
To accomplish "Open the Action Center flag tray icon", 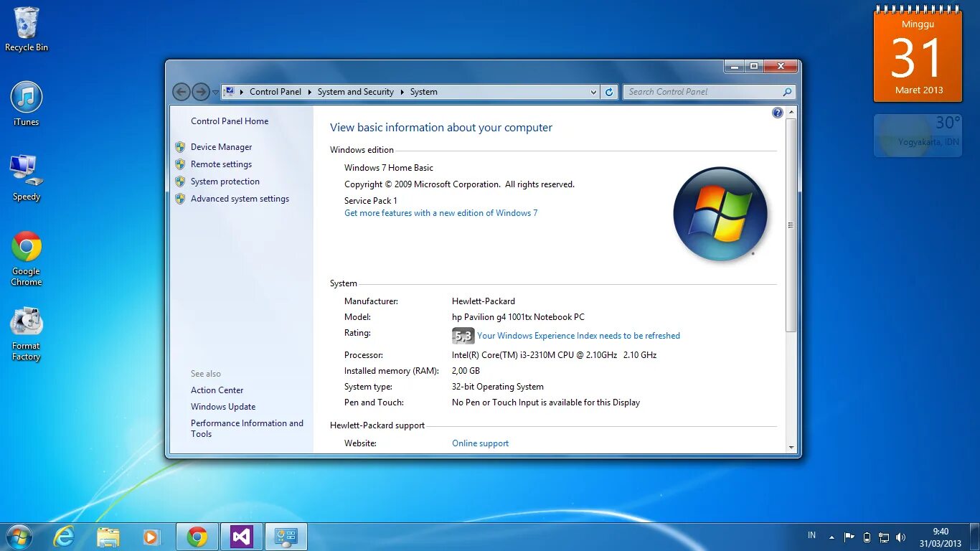I will point(849,537).
